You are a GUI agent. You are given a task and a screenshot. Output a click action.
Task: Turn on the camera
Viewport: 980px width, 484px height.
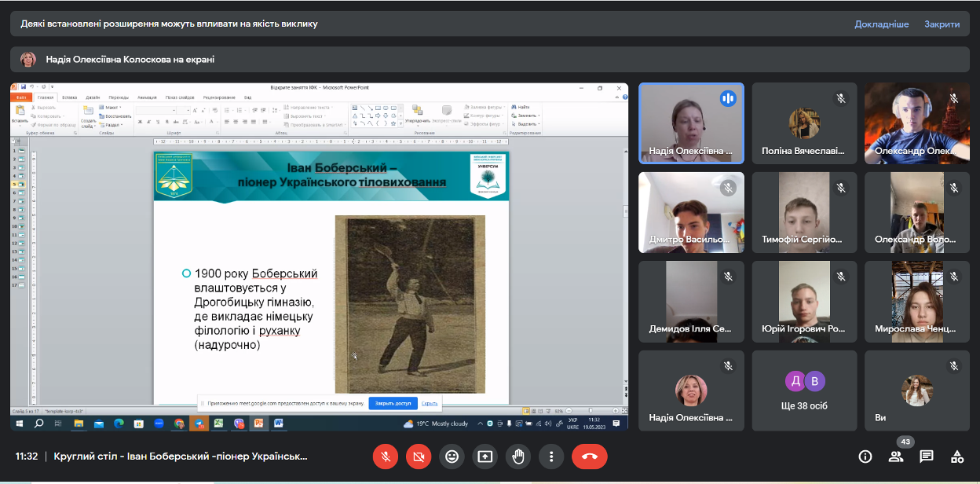[x=419, y=456]
